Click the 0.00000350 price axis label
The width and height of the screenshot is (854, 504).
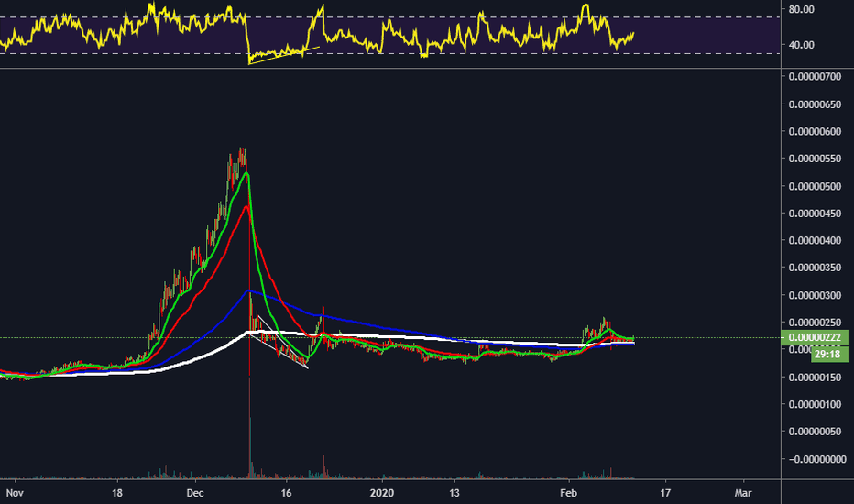(815, 268)
